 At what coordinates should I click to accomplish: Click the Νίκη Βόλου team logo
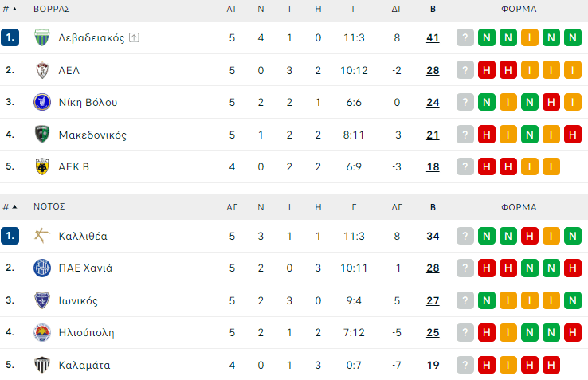click(x=42, y=102)
